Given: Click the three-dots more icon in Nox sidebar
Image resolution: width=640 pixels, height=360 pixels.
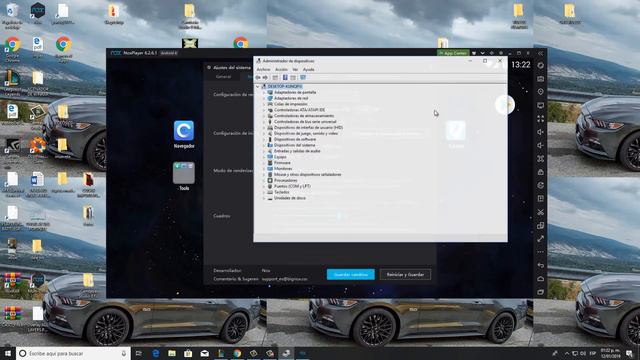Looking at the screenshot, I should pos(540,252).
